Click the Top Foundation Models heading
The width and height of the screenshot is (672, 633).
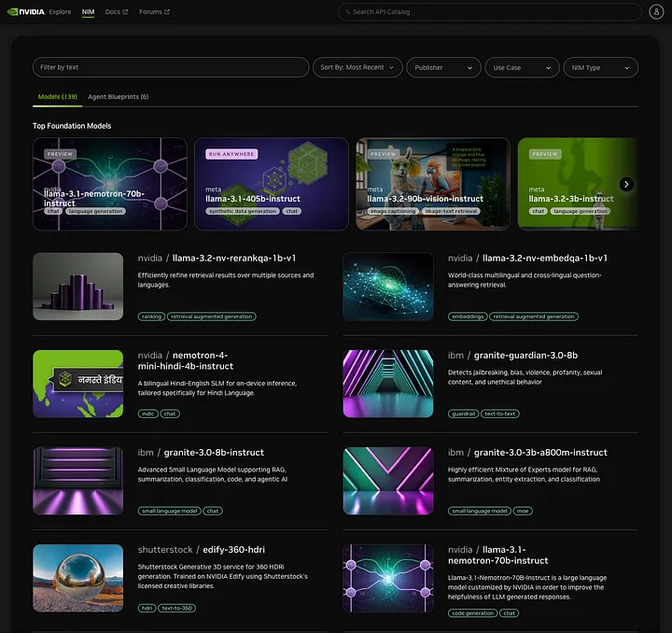(x=72, y=126)
